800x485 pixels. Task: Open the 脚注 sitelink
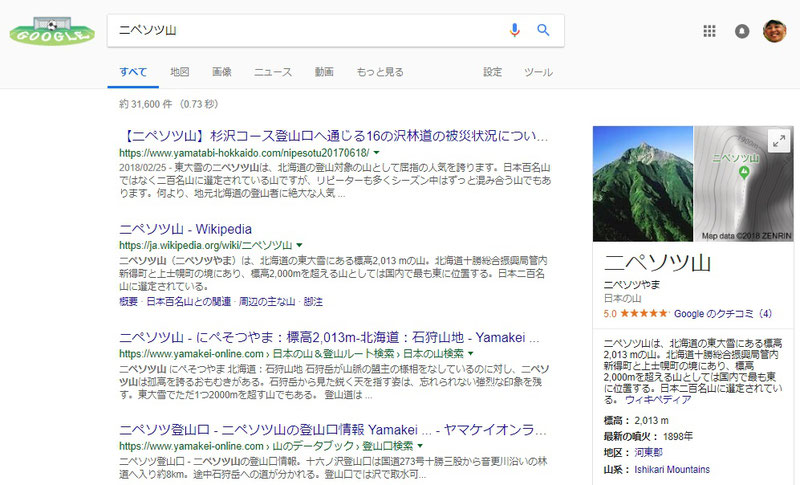(313, 302)
